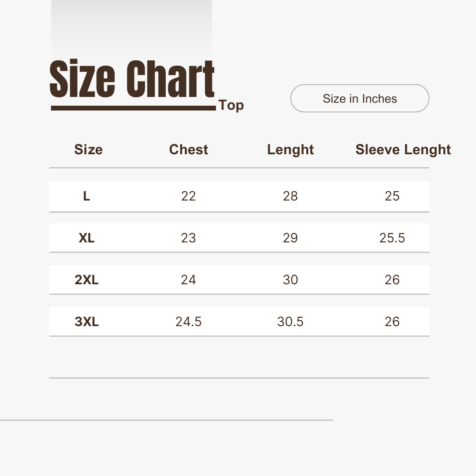The image size is (476, 476).
Task: Click length value 30 in the 2XL row
Action: 290,280
